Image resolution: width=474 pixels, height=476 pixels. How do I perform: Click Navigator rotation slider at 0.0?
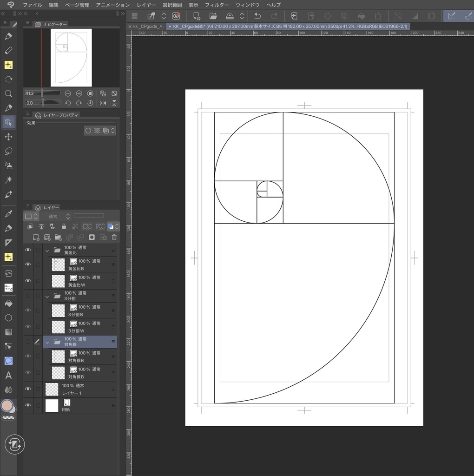point(42,103)
